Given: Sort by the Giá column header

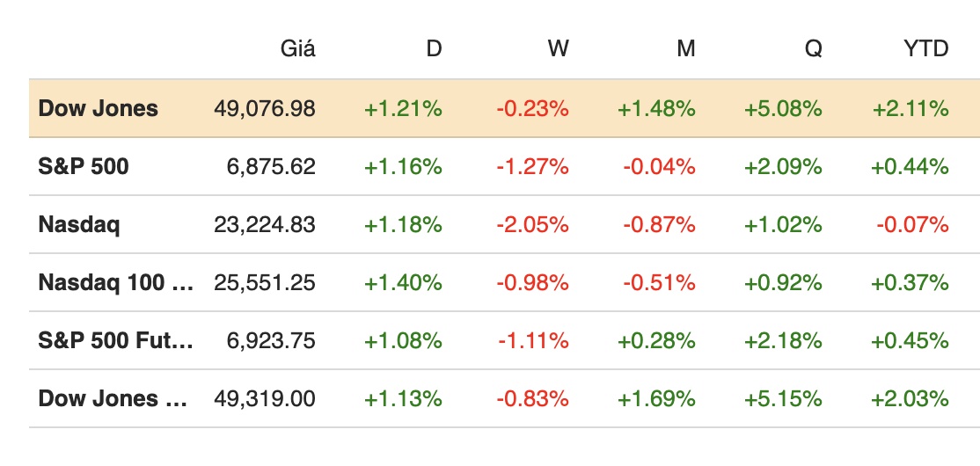Looking at the screenshot, I should [x=299, y=48].
